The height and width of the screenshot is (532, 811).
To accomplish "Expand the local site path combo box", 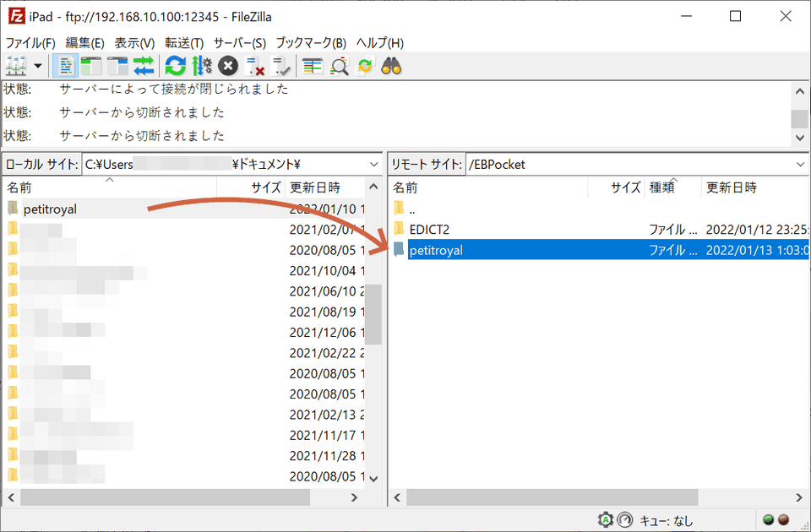I will click(x=374, y=164).
